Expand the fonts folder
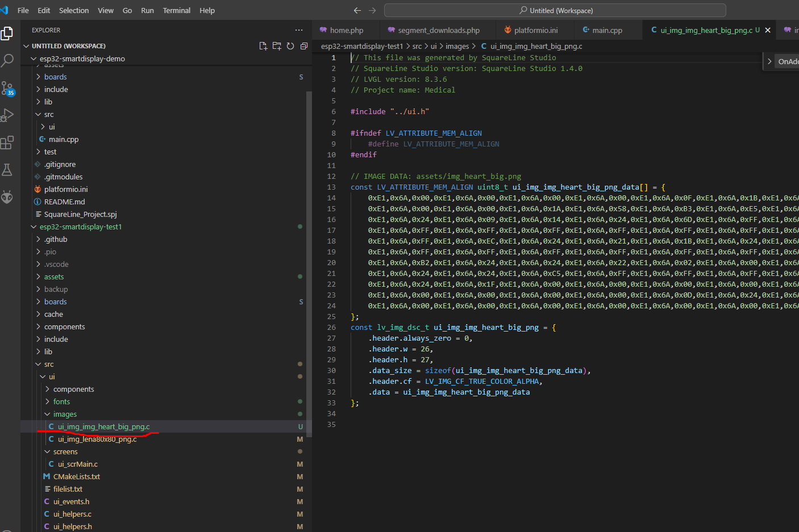The width and height of the screenshot is (799, 532). pos(61,401)
